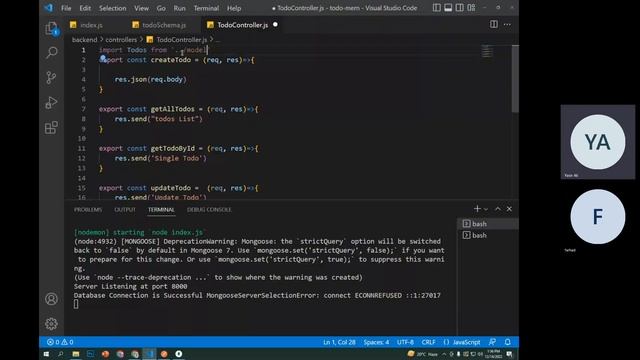
Task: Close the terminal panel
Action: [x=509, y=209]
